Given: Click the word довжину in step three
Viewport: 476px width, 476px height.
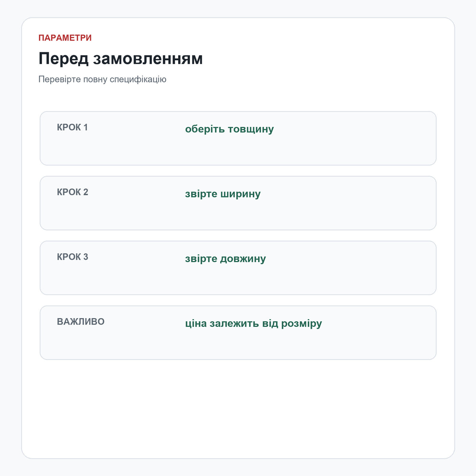Looking at the screenshot, I should coord(243,259).
